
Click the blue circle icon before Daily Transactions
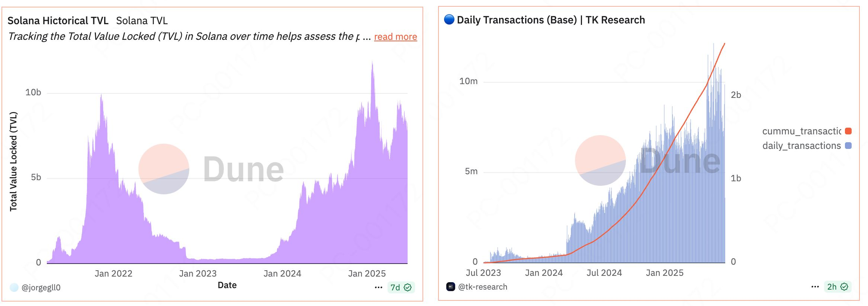449,19
